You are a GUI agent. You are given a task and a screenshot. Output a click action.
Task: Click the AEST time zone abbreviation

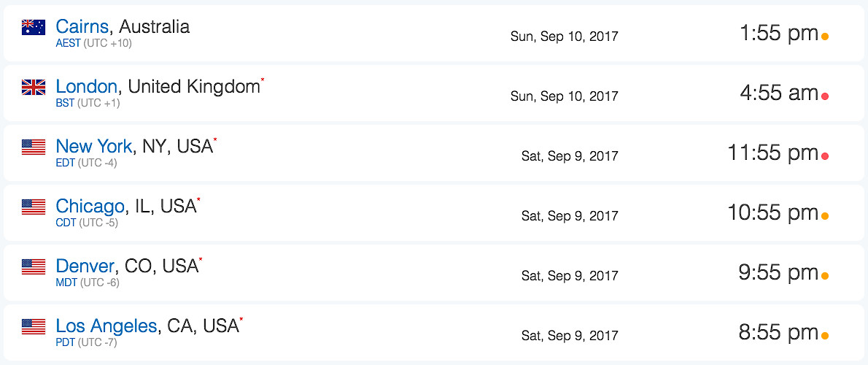pyautogui.click(x=69, y=43)
